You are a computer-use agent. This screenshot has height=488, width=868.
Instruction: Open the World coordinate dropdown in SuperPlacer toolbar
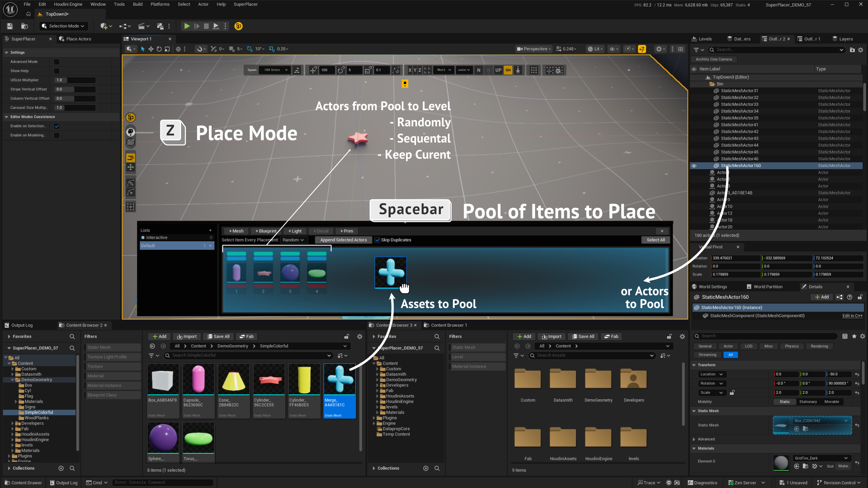pos(444,70)
